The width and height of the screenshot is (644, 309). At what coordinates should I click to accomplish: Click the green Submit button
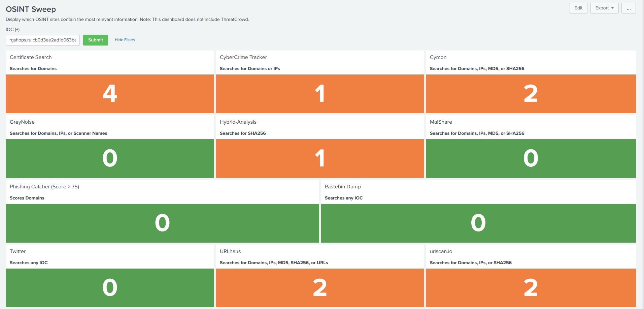point(95,40)
